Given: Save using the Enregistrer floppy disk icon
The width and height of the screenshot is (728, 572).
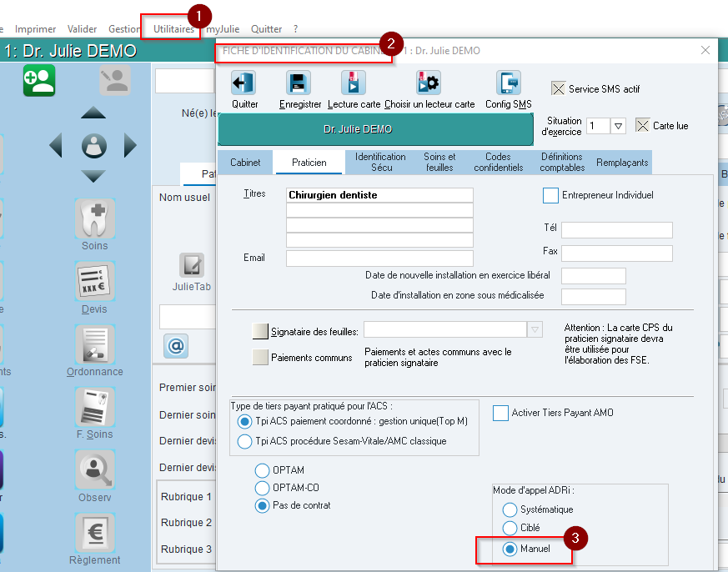Looking at the screenshot, I should pos(299,83).
